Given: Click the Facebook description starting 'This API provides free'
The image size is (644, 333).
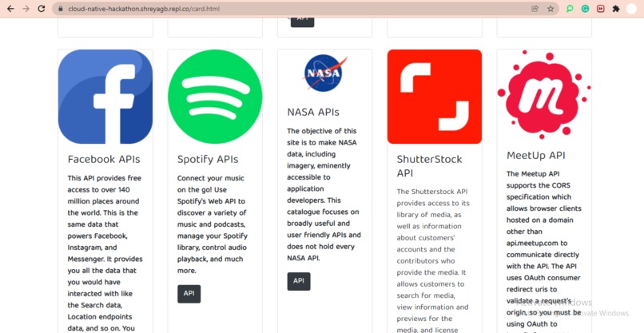Looking at the screenshot, I should 105,253.
